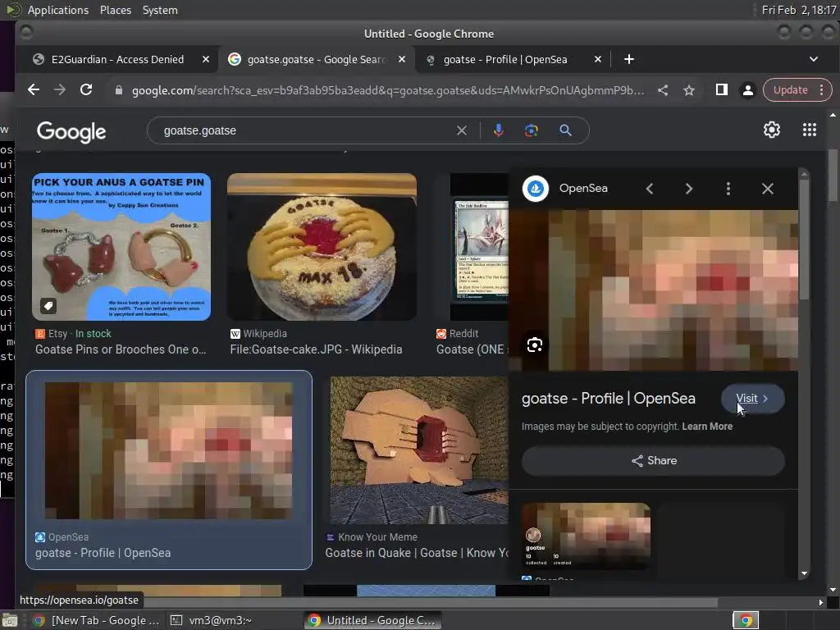Screen dimensions: 840x630
Task: Open the Applications menu
Action: (58, 10)
